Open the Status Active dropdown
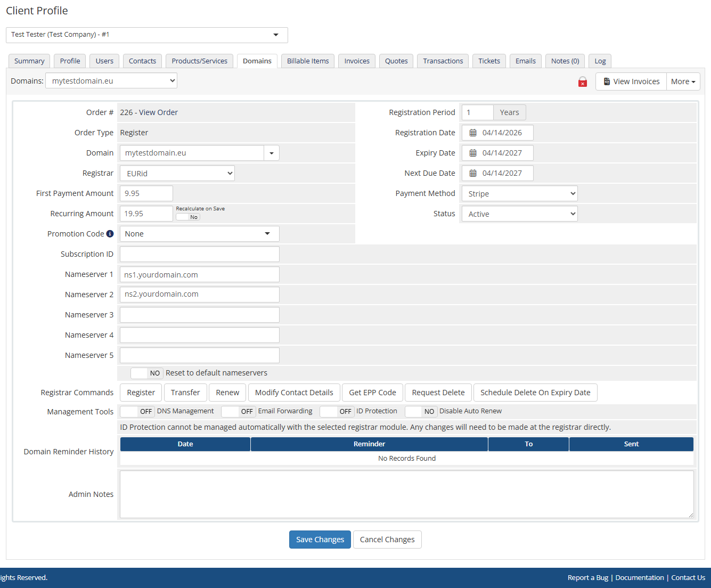 520,214
